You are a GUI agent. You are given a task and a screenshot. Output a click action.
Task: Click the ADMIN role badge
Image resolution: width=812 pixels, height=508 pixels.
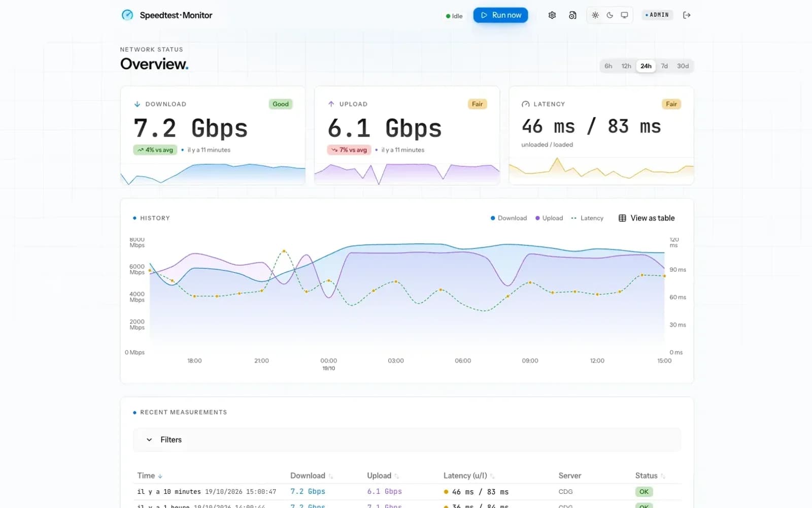(657, 15)
